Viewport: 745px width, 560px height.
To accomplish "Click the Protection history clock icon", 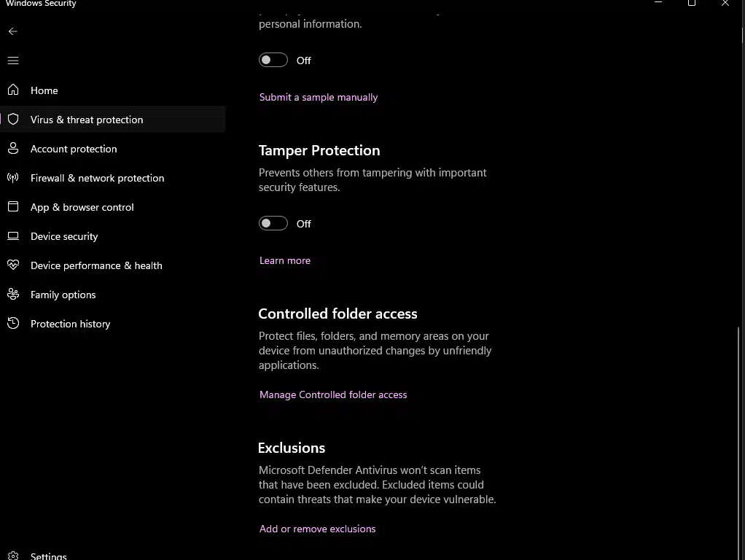I will pos(13,323).
